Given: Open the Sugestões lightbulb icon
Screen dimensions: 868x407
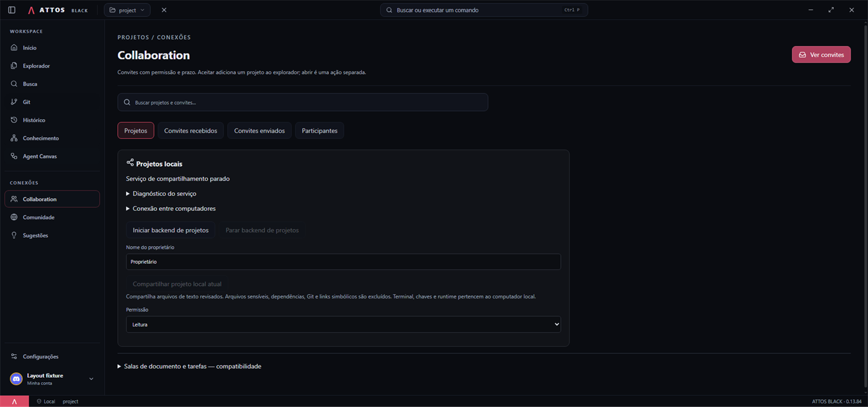Looking at the screenshot, I should [x=14, y=235].
